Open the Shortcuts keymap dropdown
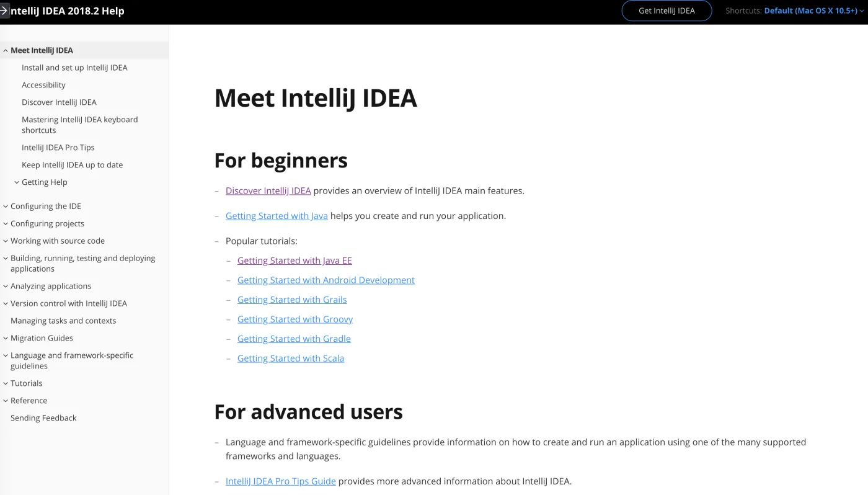 (813, 11)
